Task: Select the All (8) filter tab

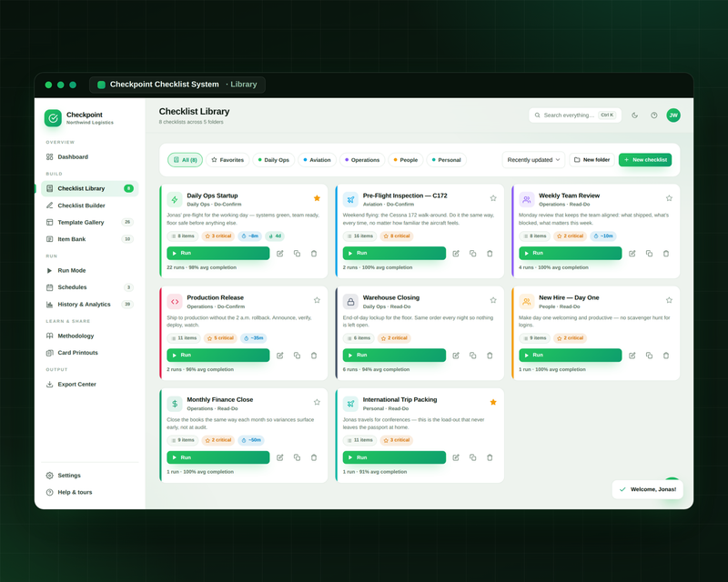Action: point(186,160)
